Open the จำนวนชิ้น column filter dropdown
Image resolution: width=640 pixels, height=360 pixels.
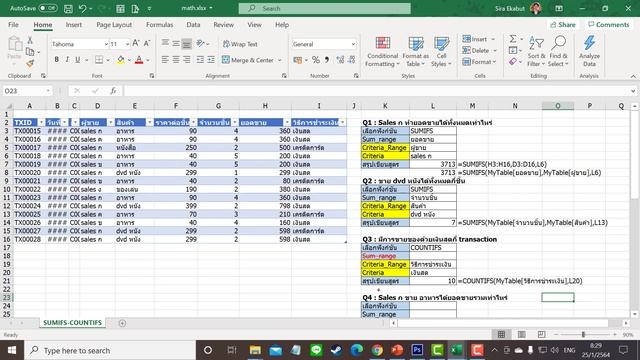(235, 122)
